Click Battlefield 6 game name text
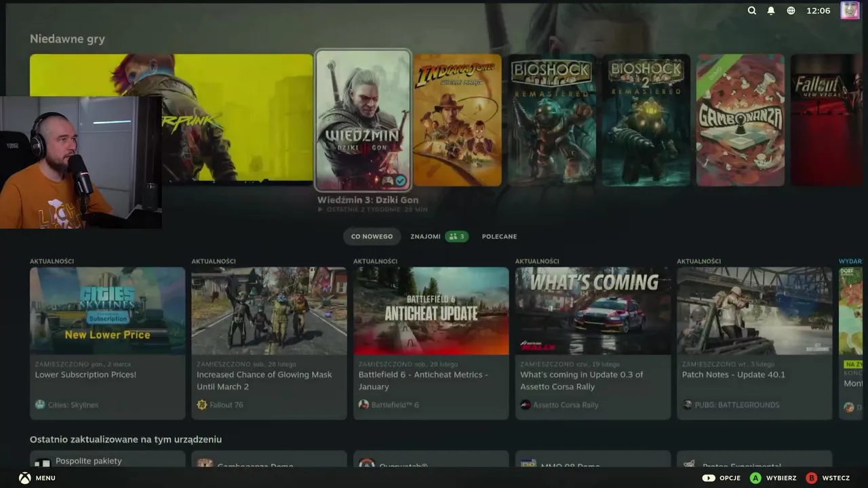Image resolution: width=868 pixels, height=488 pixels. [x=395, y=405]
